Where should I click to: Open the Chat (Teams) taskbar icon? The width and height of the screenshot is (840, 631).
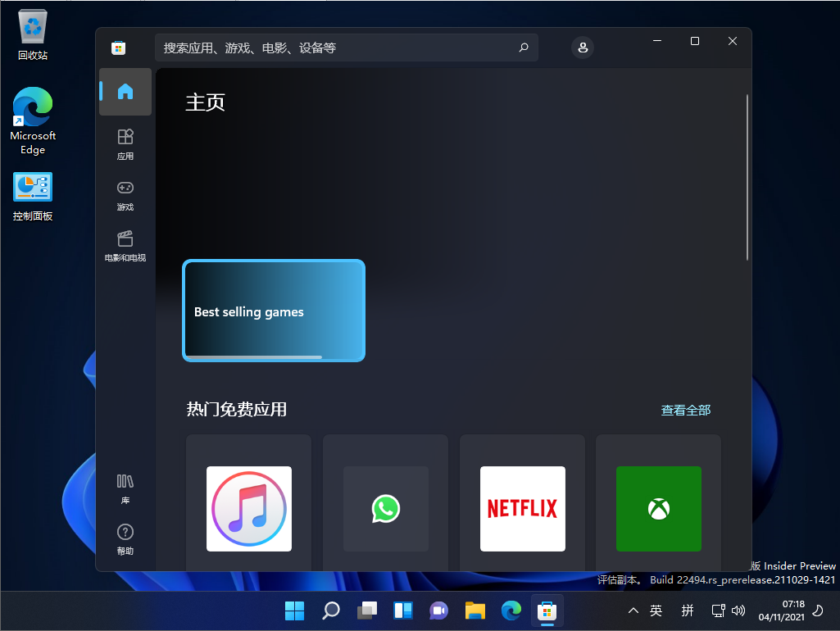tap(438, 611)
